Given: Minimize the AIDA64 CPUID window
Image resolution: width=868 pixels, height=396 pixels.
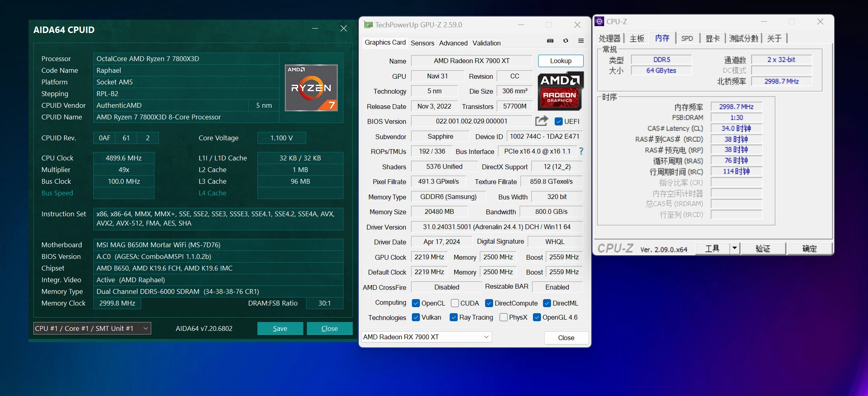Looking at the screenshot, I should [x=315, y=29].
